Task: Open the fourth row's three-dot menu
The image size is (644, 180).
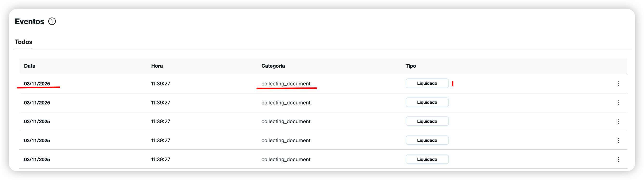Action: (x=618, y=141)
